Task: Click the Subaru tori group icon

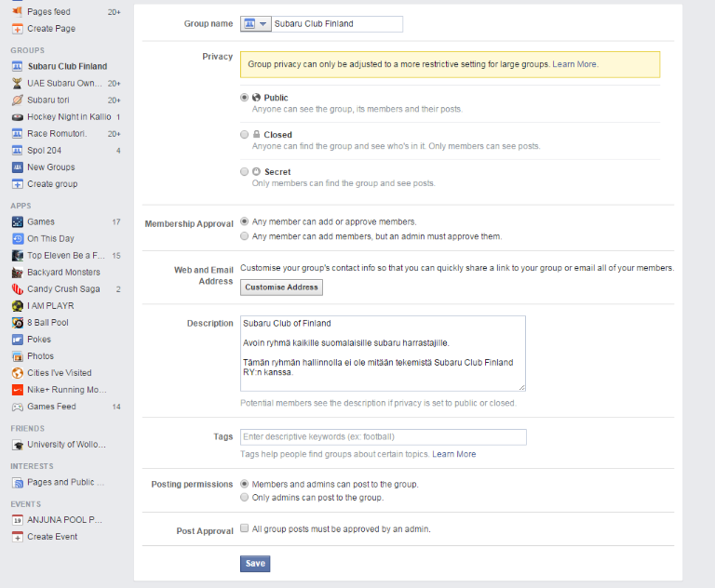Action: click(x=18, y=100)
